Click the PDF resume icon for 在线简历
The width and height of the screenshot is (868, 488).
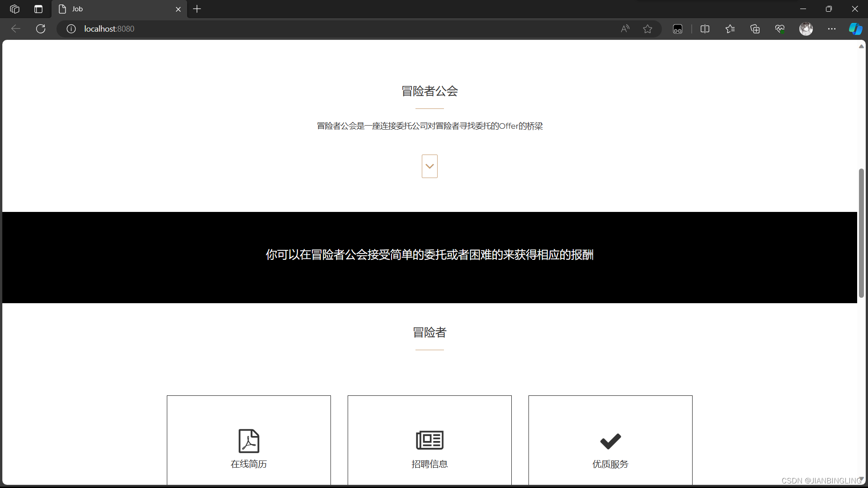pos(249,441)
